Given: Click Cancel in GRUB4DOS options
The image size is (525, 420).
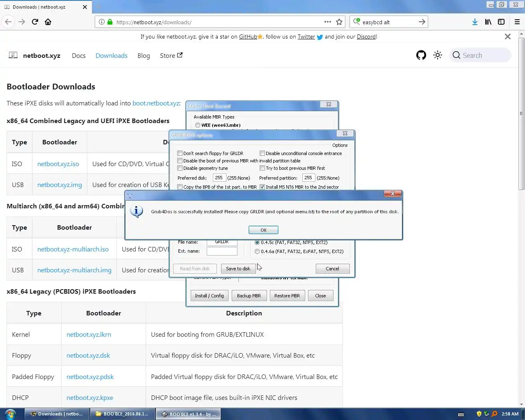Looking at the screenshot, I should [332, 269].
